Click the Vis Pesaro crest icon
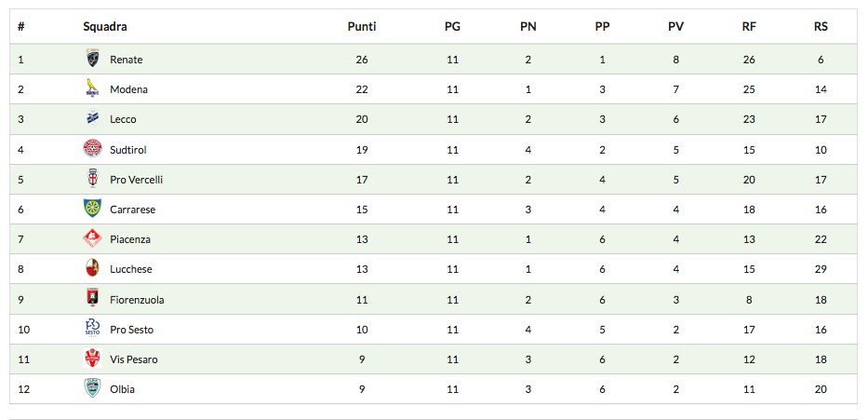The height and width of the screenshot is (420, 868). [x=92, y=359]
